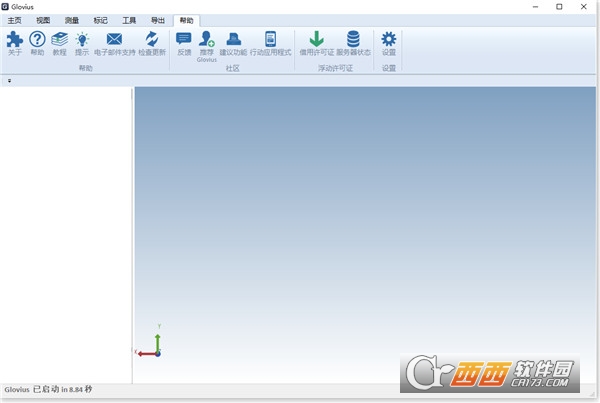Screen dimensions: 600x403
Task: Maximize the Glovius window
Action: coord(559,7)
